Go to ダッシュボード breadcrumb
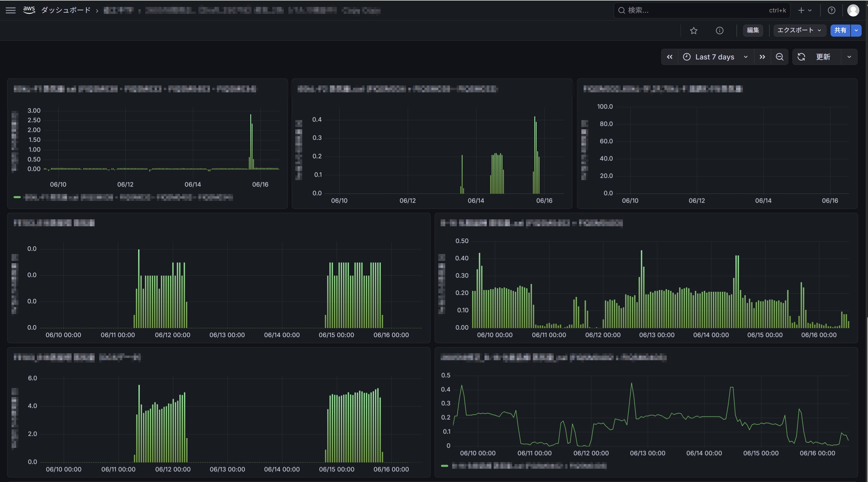Viewport: 868px width, 482px height. click(x=66, y=10)
